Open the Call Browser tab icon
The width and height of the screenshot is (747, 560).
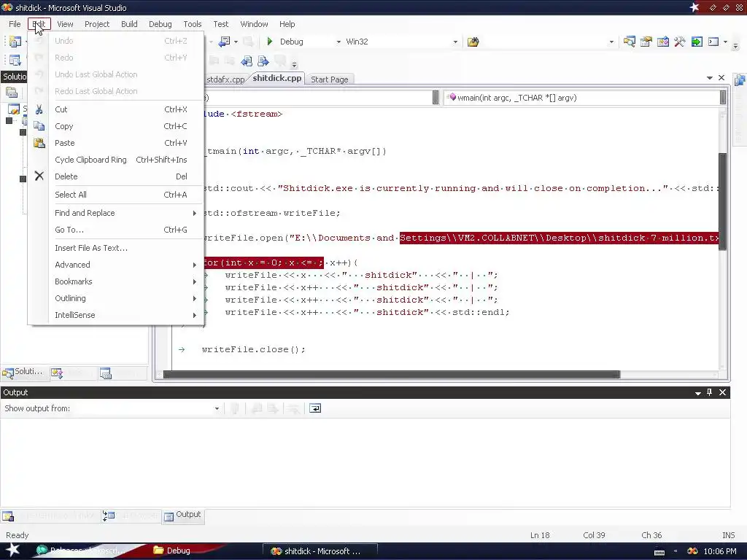click(x=109, y=516)
